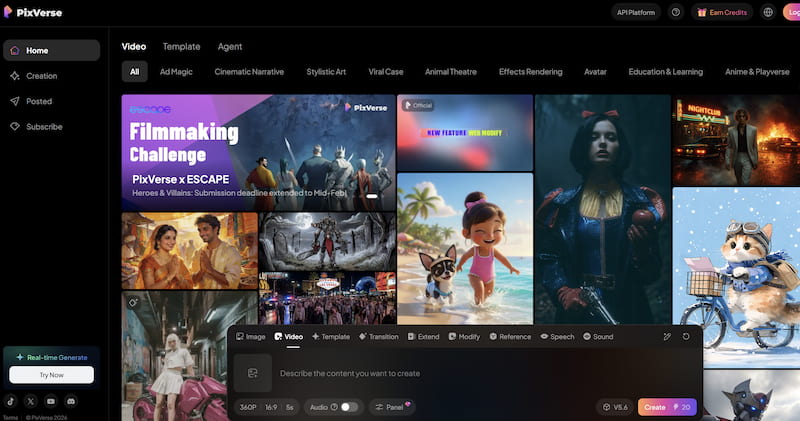
Task: Select the Cinematic Narrative category filter
Action: pos(250,72)
